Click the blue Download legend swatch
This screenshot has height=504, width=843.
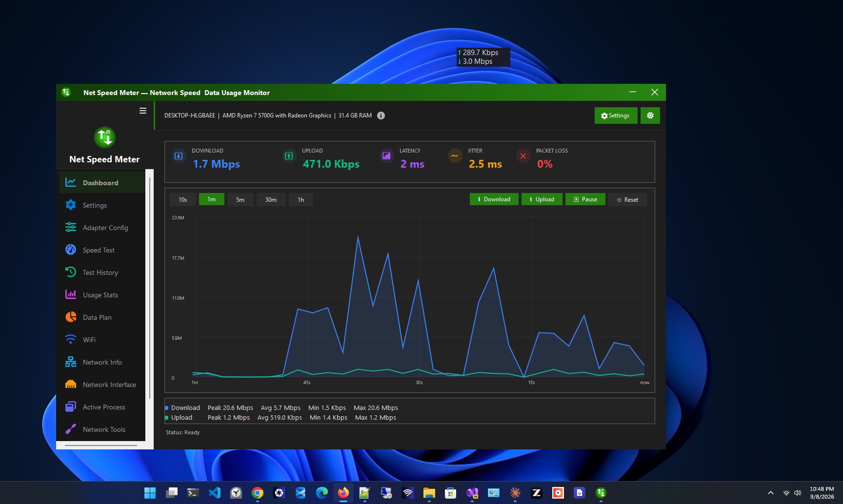(167, 408)
